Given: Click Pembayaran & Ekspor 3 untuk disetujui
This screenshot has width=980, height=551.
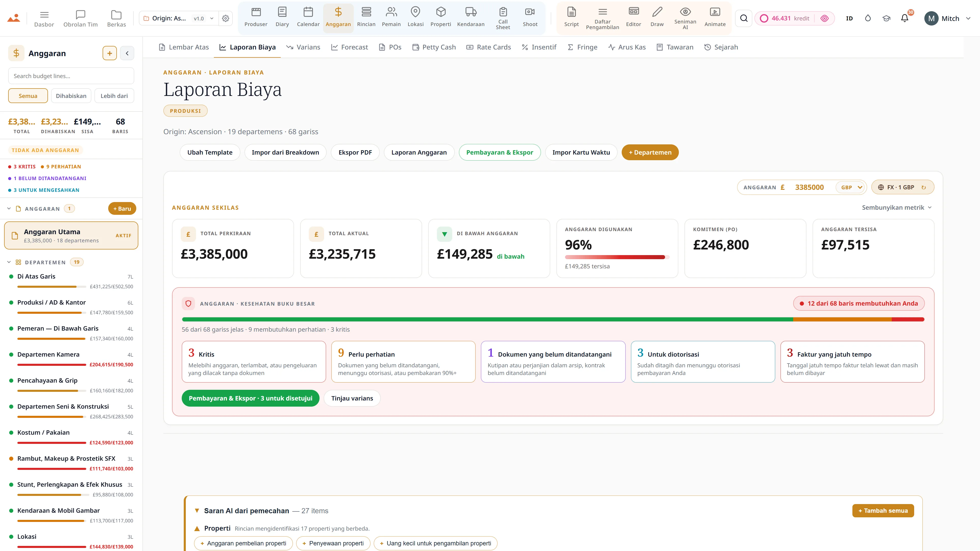Looking at the screenshot, I should click(x=250, y=398).
